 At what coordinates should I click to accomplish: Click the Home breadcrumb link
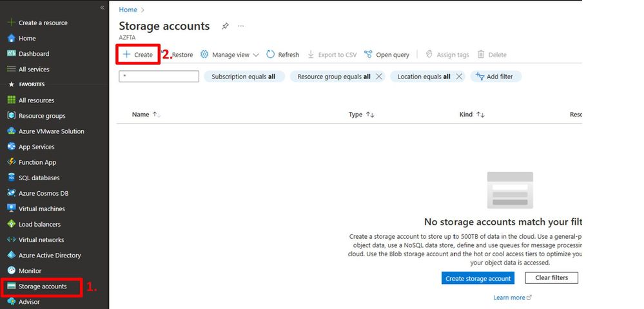pyautogui.click(x=128, y=10)
